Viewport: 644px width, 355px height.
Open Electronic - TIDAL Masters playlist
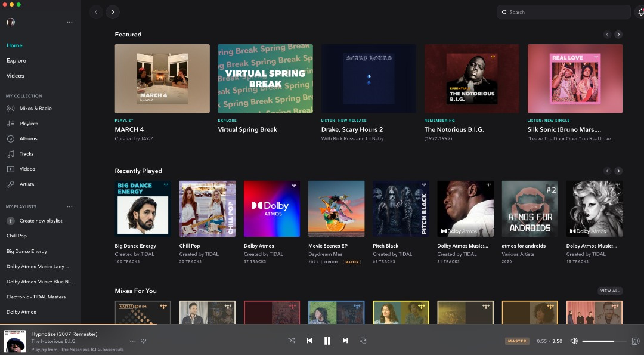(x=36, y=297)
